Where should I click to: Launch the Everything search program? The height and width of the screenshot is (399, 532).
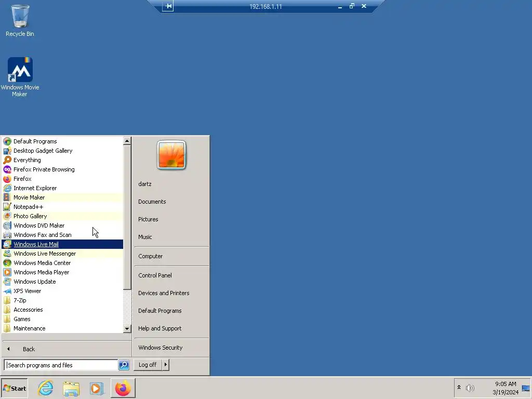[62, 160]
